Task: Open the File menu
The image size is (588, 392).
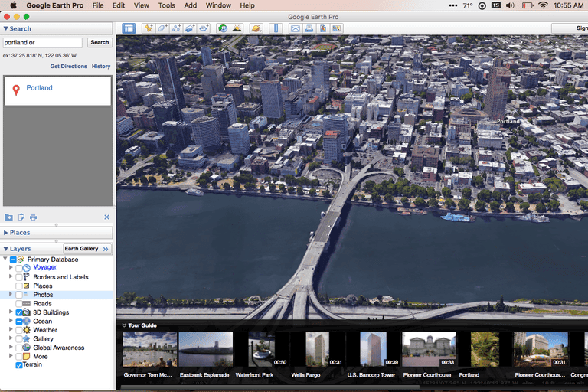Action: (98, 5)
